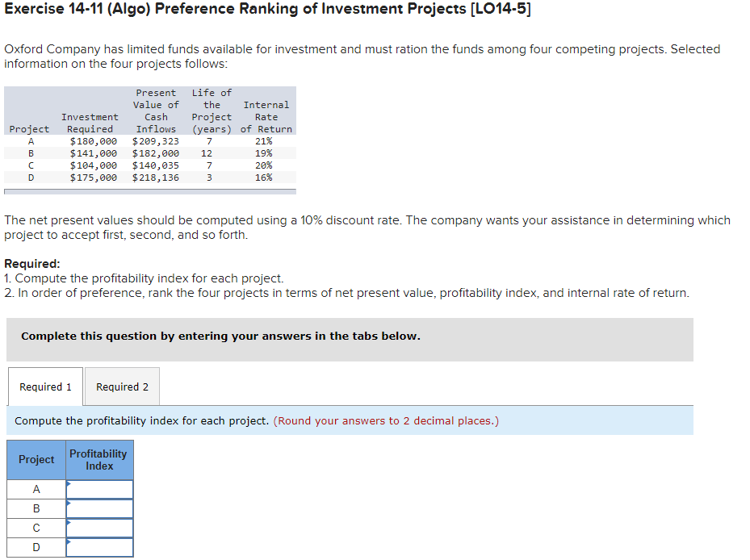The width and height of the screenshot is (750, 560).
Task: Select the Project column header
Action: point(36,459)
